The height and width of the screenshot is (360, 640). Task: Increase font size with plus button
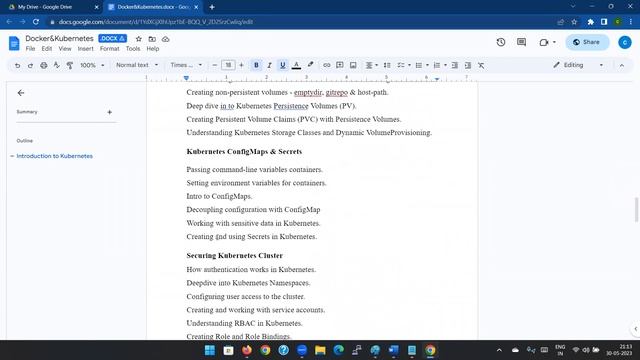click(241, 65)
